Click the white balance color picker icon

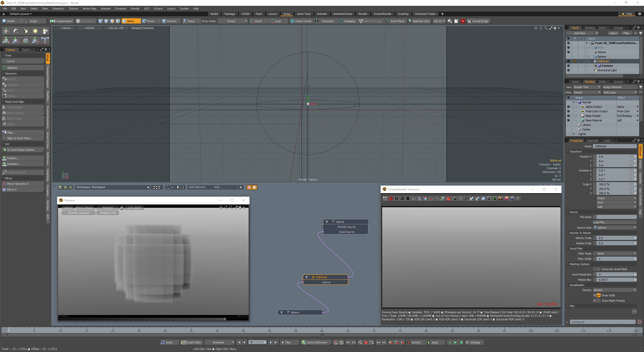point(425,199)
